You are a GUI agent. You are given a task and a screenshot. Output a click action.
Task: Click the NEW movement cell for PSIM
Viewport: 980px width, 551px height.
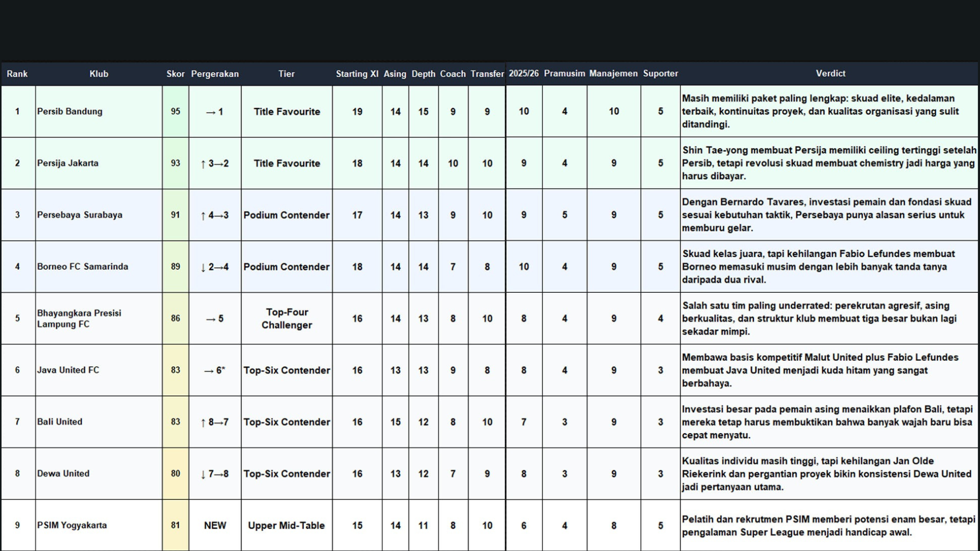click(215, 525)
